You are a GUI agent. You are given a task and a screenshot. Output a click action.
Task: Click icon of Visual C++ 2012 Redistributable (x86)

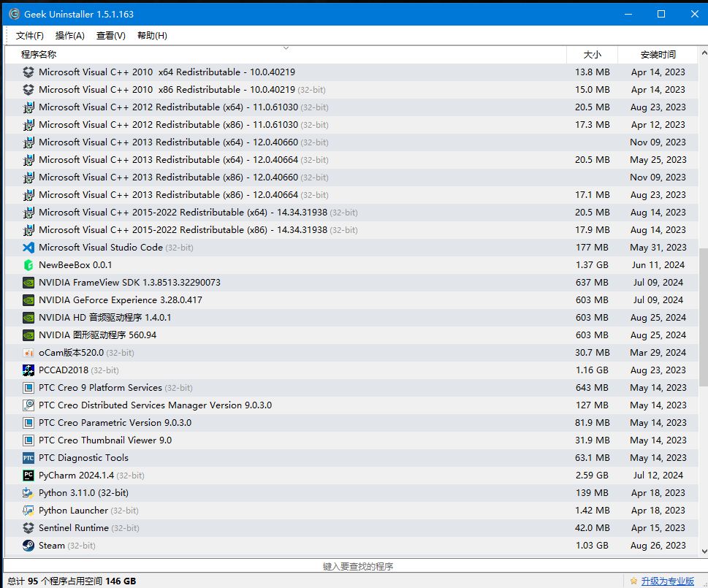28,125
